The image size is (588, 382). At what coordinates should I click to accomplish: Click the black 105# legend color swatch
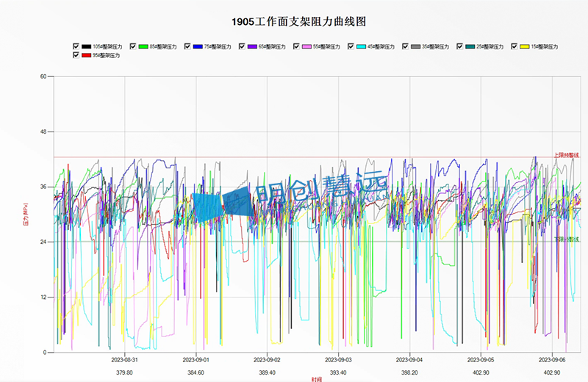click(87, 46)
